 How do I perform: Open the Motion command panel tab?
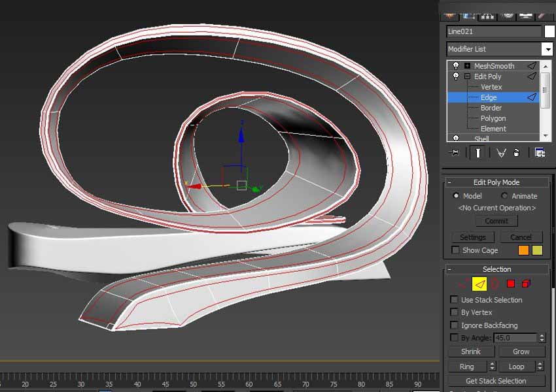[x=508, y=16]
